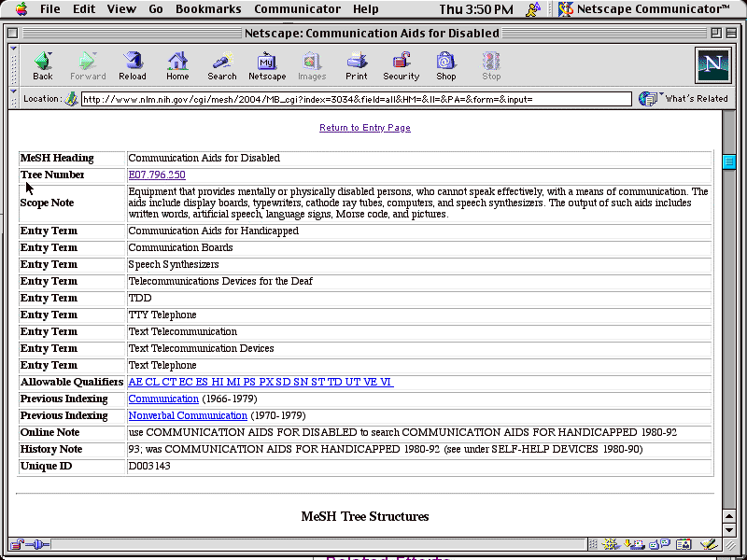Click into the Location URL field
This screenshot has height=560, width=747.
click(357, 99)
